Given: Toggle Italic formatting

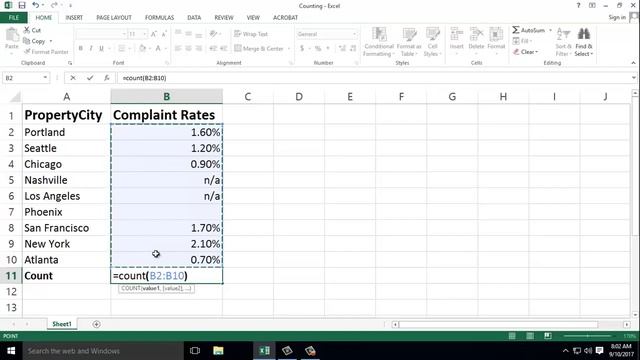Looking at the screenshot, I should coord(91,48).
